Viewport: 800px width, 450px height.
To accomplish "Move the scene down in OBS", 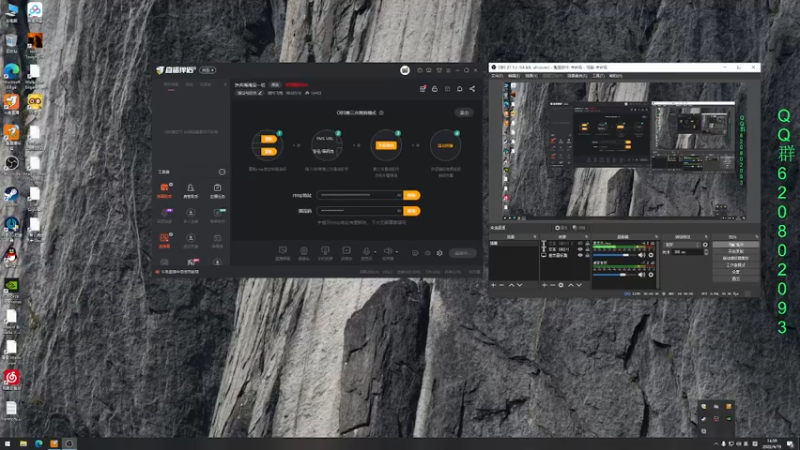I will pos(519,285).
